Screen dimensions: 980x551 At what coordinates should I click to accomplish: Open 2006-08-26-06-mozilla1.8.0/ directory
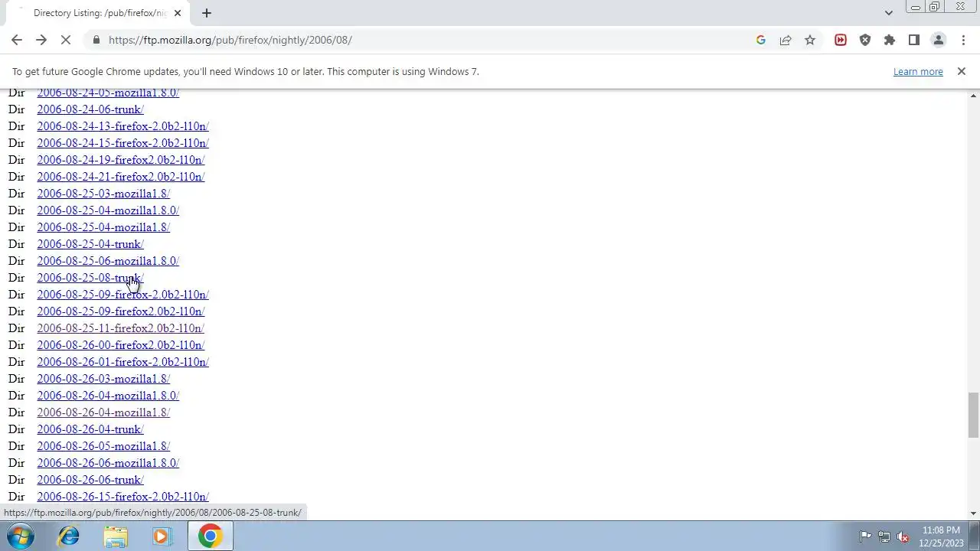point(108,463)
